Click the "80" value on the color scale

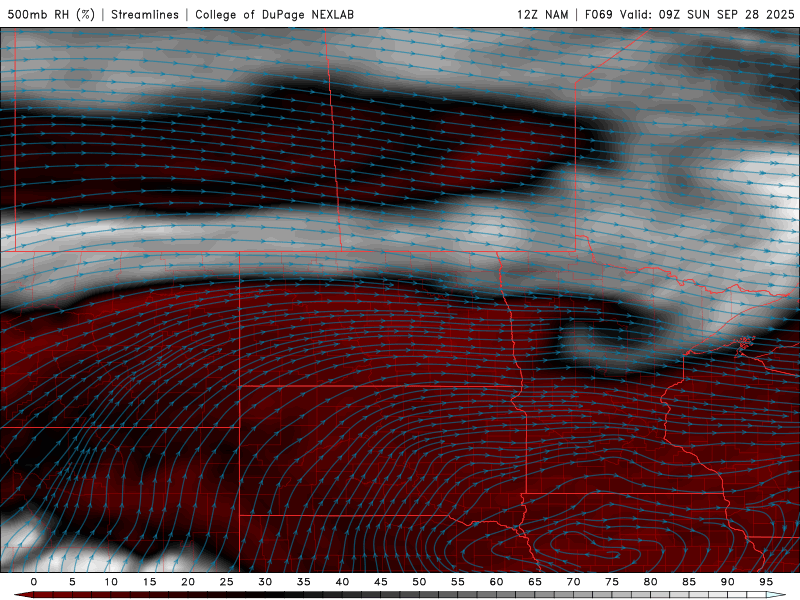[x=651, y=582]
